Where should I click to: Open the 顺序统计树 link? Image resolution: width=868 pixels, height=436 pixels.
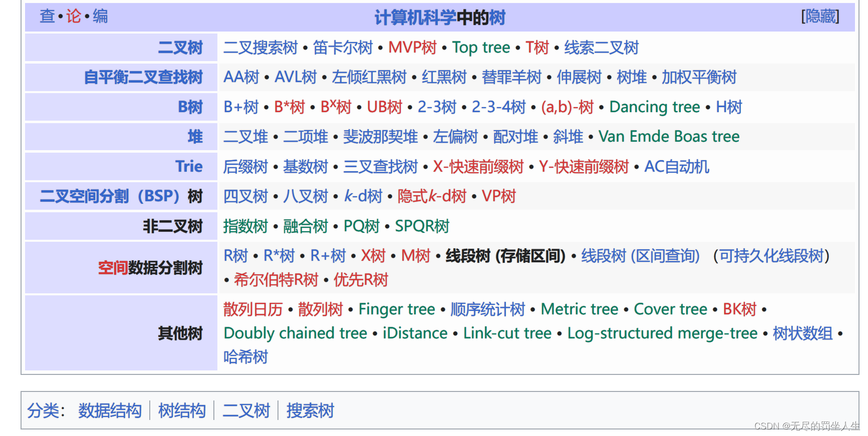click(488, 309)
